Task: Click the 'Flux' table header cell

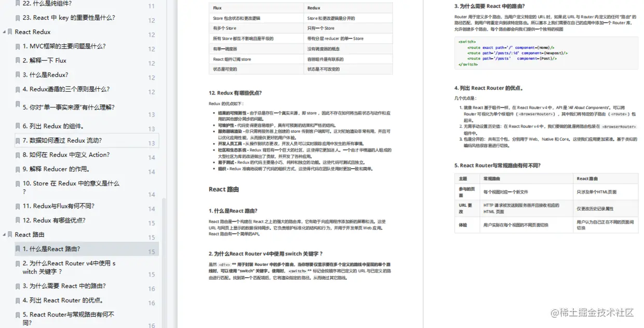Action: coord(256,8)
